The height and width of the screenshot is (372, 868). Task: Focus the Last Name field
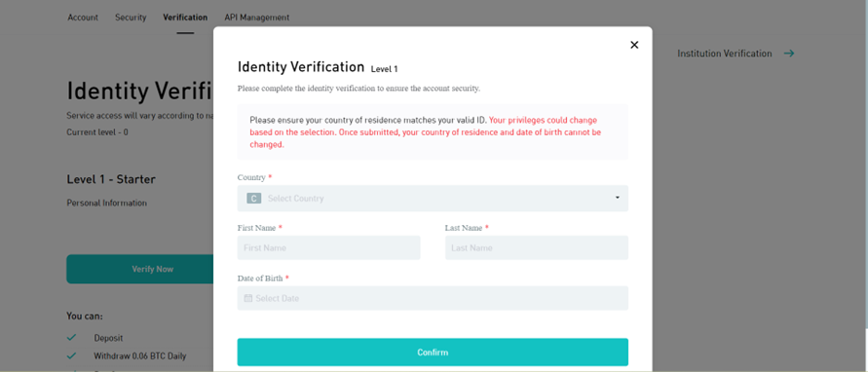click(x=537, y=248)
